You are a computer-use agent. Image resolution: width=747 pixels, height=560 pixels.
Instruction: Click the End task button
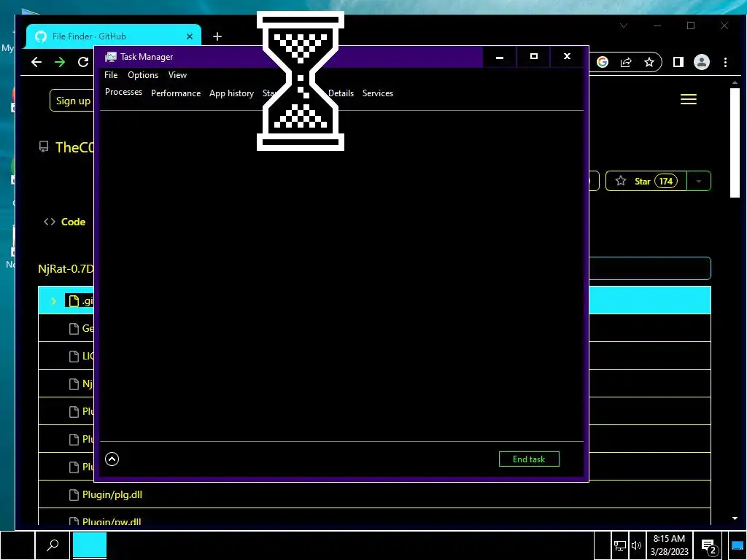[529, 459]
